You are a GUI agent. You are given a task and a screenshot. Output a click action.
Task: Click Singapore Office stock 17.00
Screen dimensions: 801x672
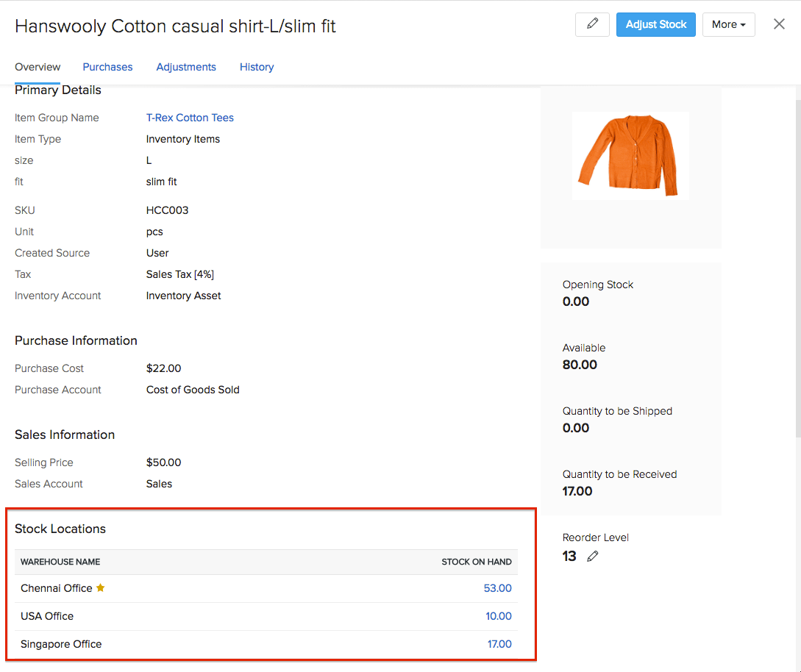click(x=499, y=644)
